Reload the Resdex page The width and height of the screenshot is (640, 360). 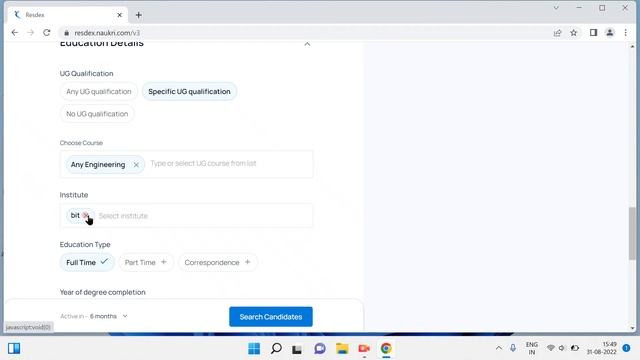pyautogui.click(x=47, y=33)
